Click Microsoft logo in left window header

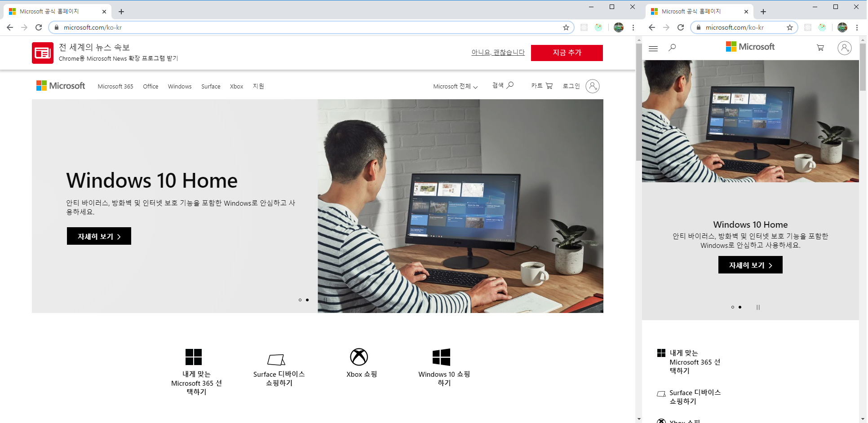(61, 86)
